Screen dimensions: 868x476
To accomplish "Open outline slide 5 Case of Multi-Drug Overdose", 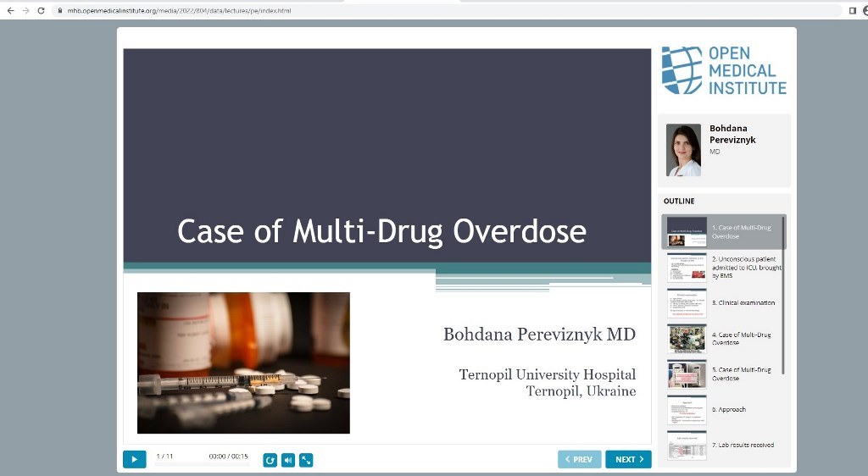I will click(x=723, y=374).
